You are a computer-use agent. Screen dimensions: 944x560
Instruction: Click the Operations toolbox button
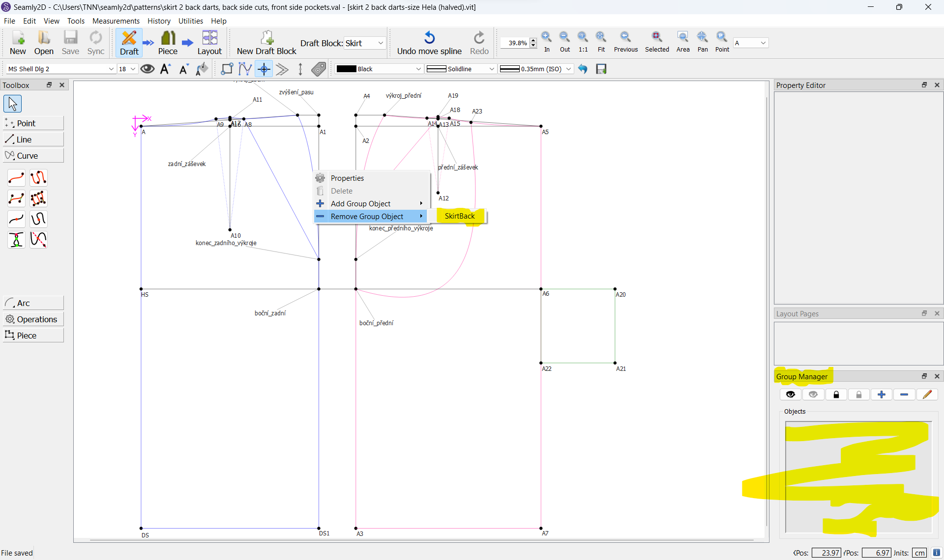(33, 319)
